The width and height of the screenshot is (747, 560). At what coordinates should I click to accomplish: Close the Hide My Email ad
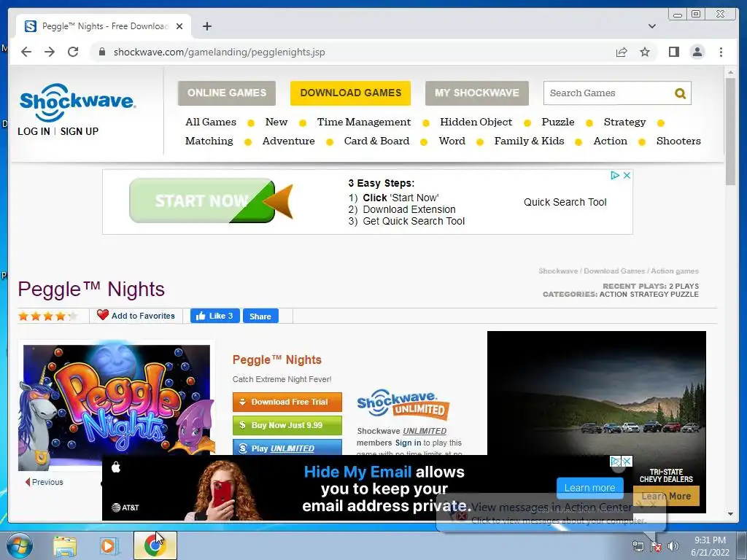pyautogui.click(x=627, y=461)
